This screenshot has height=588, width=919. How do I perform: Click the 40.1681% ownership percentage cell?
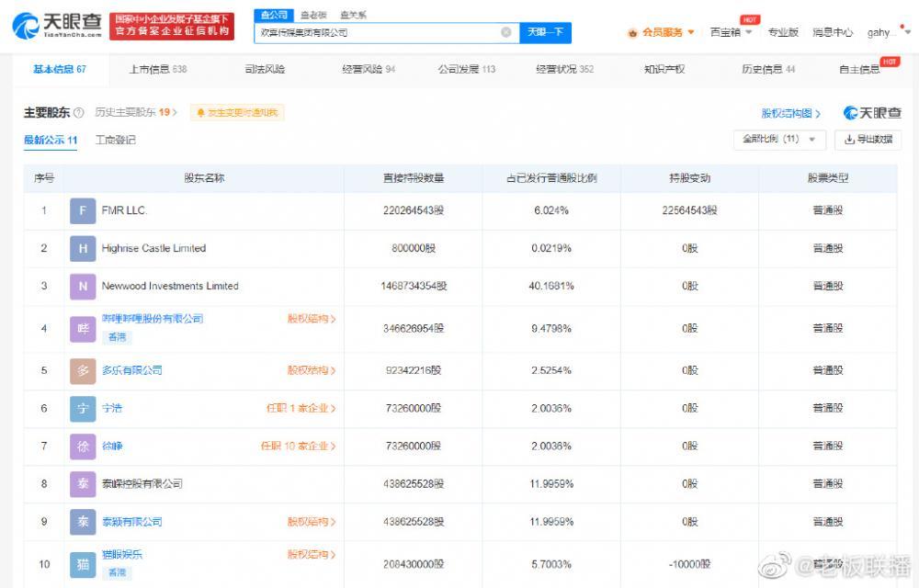click(x=550, y=286)
